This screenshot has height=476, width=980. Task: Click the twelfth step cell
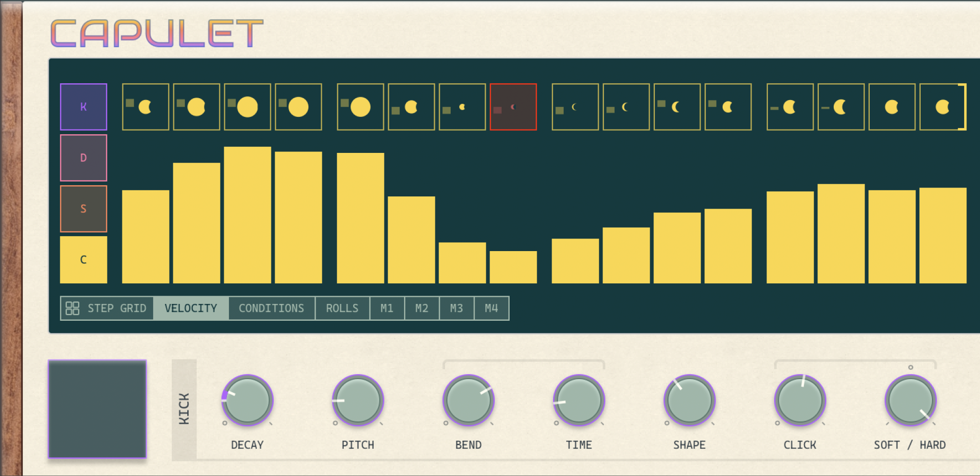coord(728,107)
